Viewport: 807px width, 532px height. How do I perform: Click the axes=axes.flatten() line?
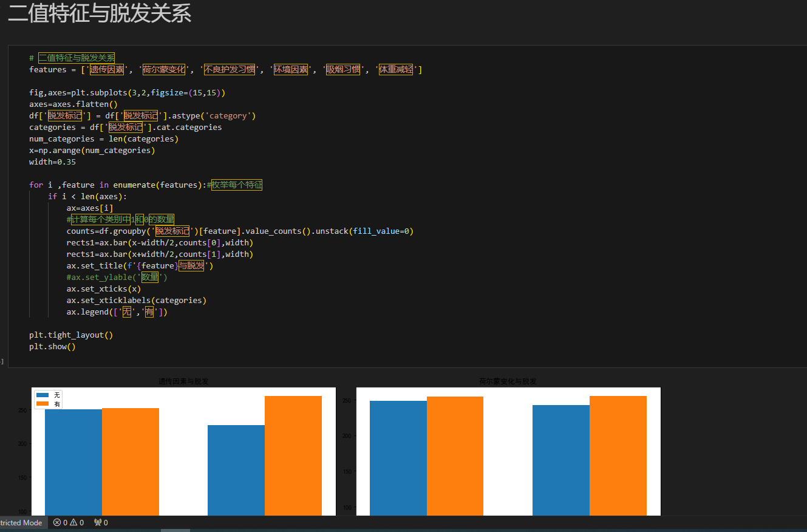pyautogui.click(x=73, y=104)
